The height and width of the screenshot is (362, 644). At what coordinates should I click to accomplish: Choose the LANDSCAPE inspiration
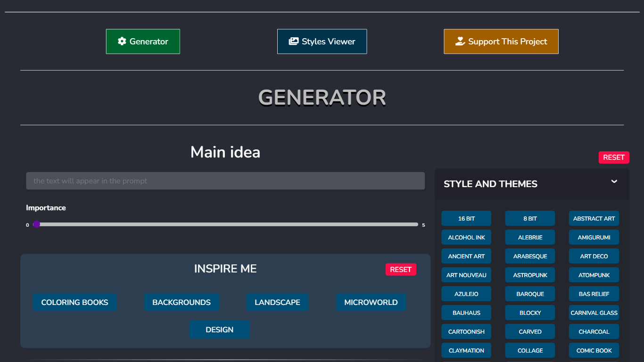pos(277,302)
